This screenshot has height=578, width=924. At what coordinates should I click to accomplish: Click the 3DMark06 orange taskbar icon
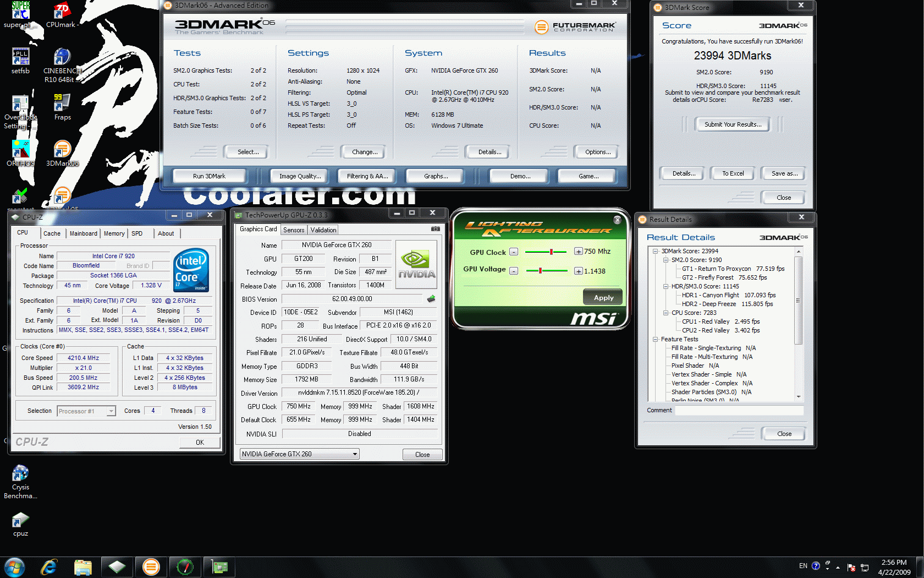151,567
